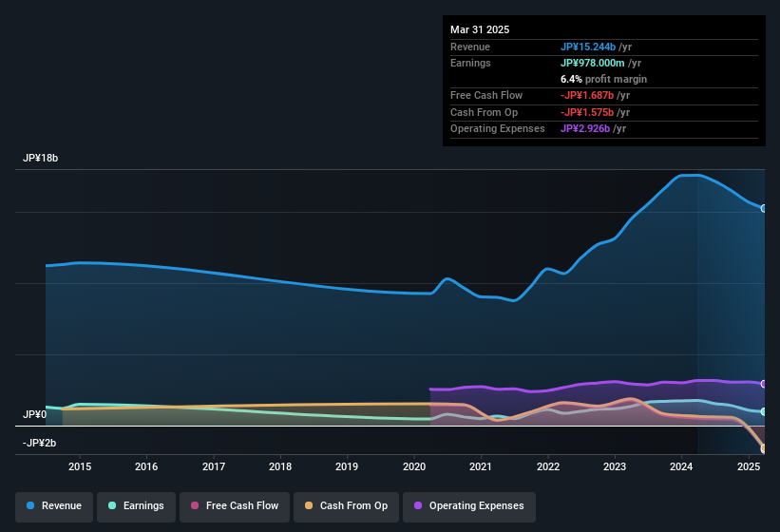The width and height of the screenshot is (780, 532).
Task: Click the 2018 x-axis label
Action: [x=280, y=466]
